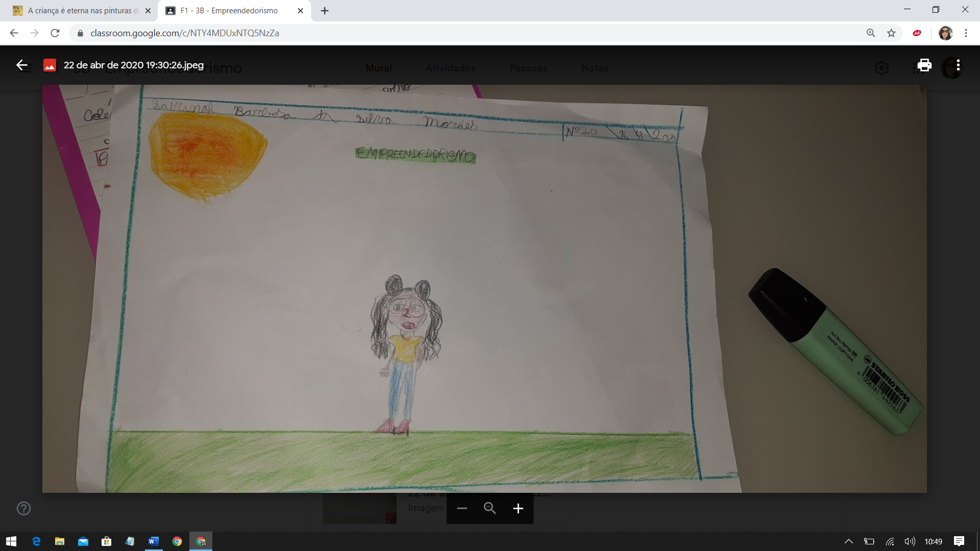Click the red image file type icon
This screenshot has height=551, width=980.
50,65
